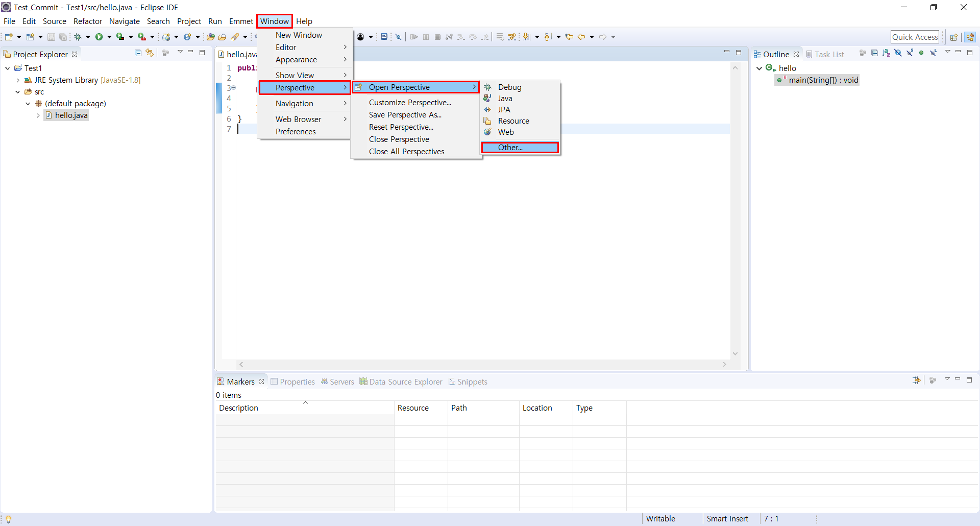Click the green Run button icon
The height and width of the screenshot is (526, 980).
click(x=99, y=37)
